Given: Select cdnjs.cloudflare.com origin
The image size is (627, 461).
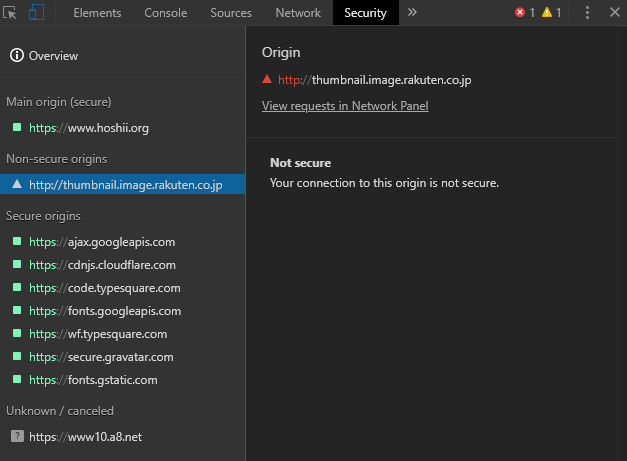Looking at the screenshot, I should pos(102,265).
